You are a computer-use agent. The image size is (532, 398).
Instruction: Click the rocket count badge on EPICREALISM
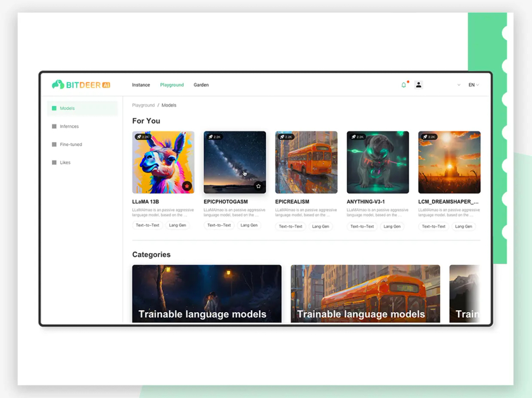[287, 137]
